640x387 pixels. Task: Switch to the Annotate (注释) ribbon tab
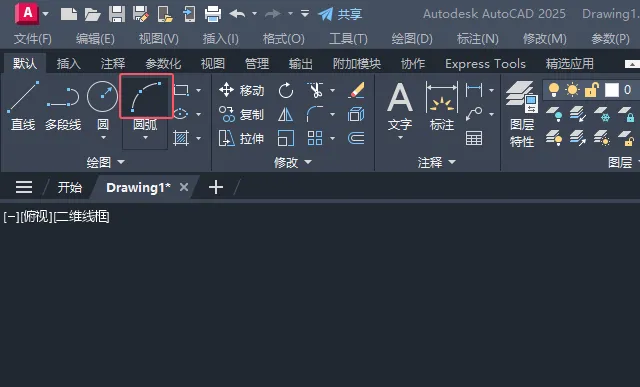pos(113,64)
